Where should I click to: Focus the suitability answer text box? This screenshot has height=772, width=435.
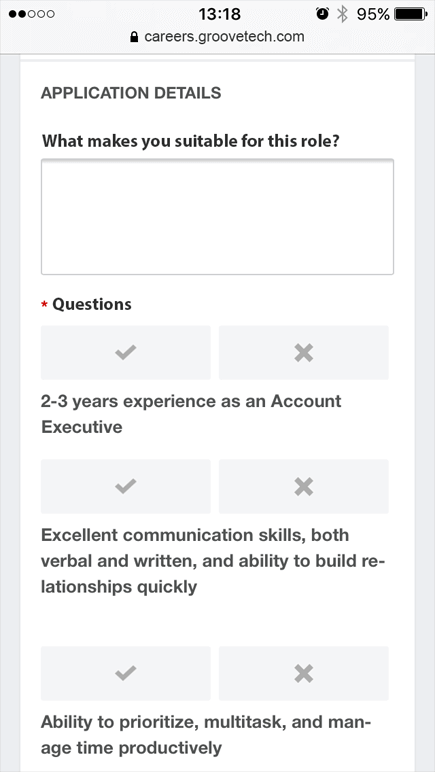click(x=217, y=217)
